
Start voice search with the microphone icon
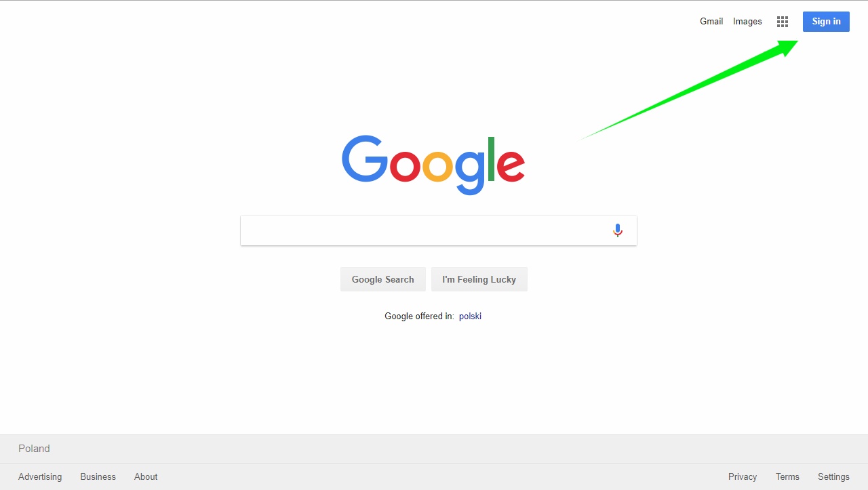(617, 230)
